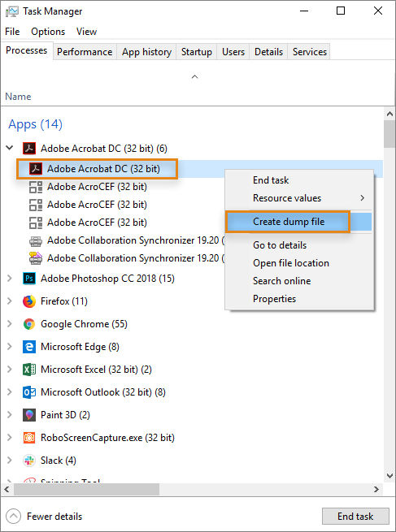
Task: Choose Go to details
Action: click(299, 245)
